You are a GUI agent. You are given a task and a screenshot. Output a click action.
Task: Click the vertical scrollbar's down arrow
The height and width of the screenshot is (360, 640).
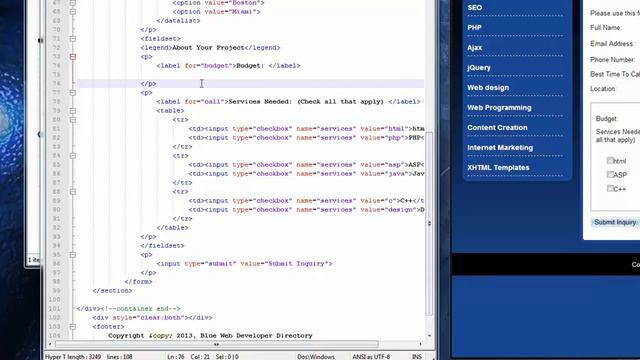(429, 336)
